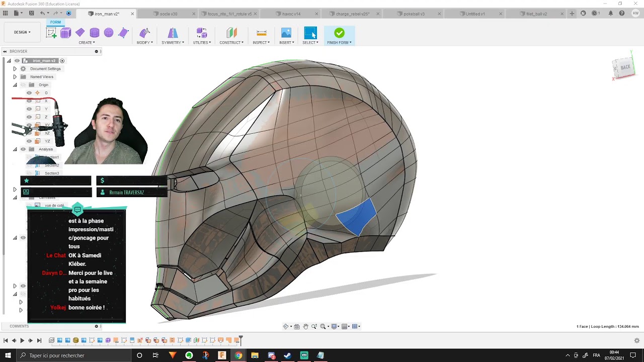The height and width of the screenshot is (362, 644).
Task: Expand the Document Settings tree node
Action: point(15,69)
